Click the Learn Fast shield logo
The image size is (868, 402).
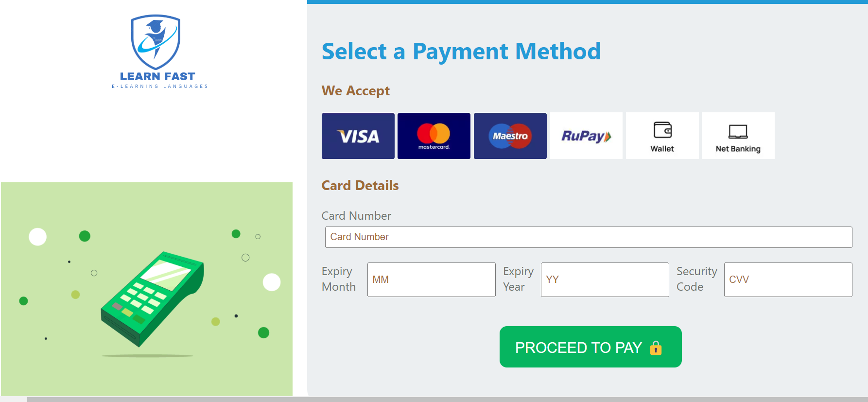(156, 43)
